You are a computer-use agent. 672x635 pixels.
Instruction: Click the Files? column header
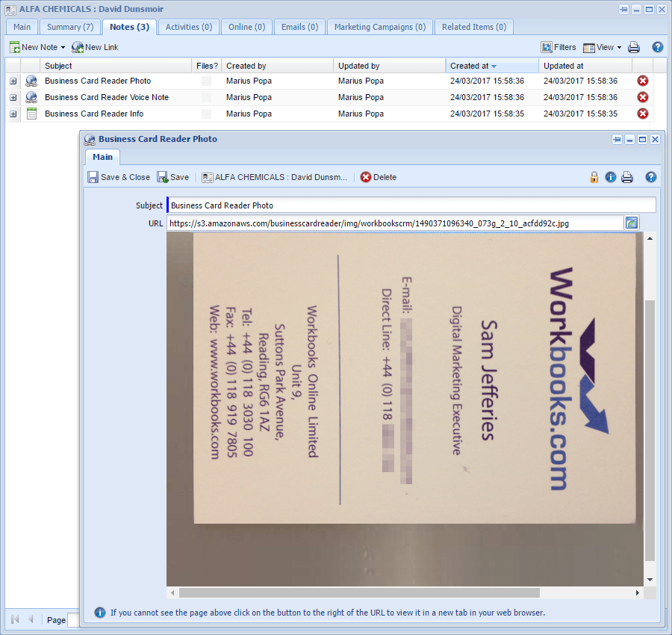(207, 66)
